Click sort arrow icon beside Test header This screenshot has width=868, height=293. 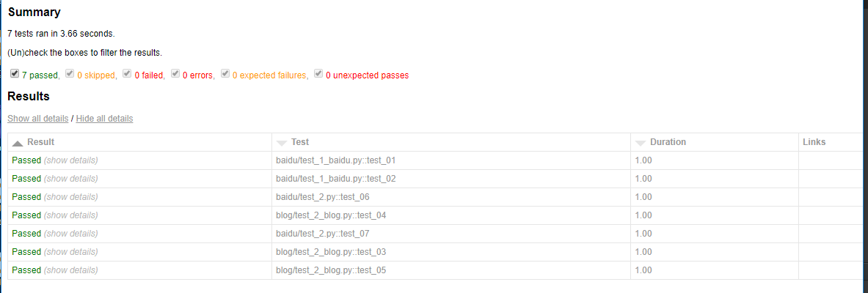pos(282,143)
